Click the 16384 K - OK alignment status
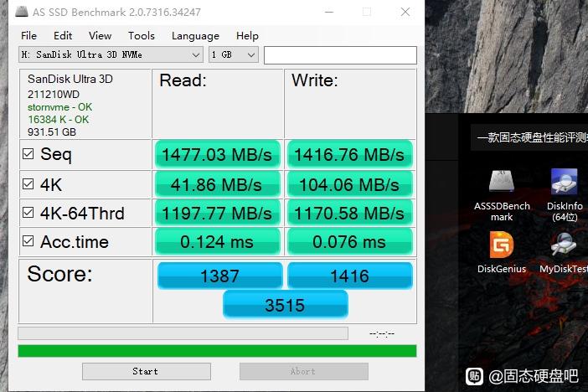Image resolution: width=588 pixels, height=392 pixels. pos(58,120)
